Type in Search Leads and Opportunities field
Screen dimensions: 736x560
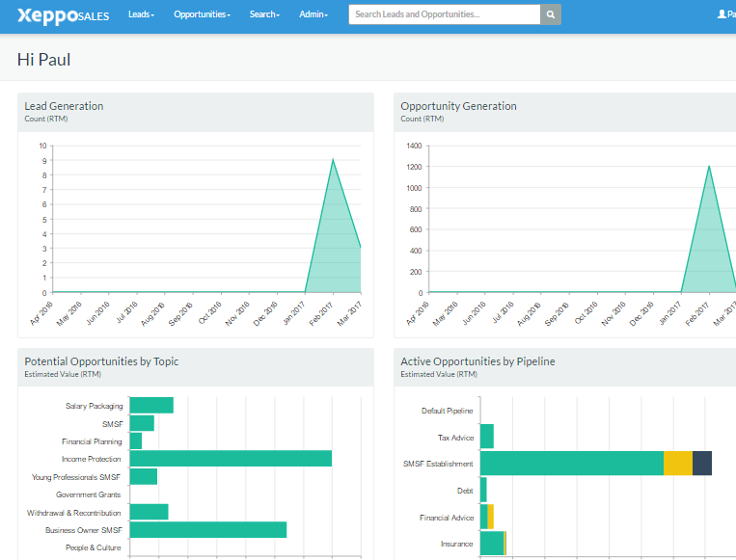tap(444, 14)
